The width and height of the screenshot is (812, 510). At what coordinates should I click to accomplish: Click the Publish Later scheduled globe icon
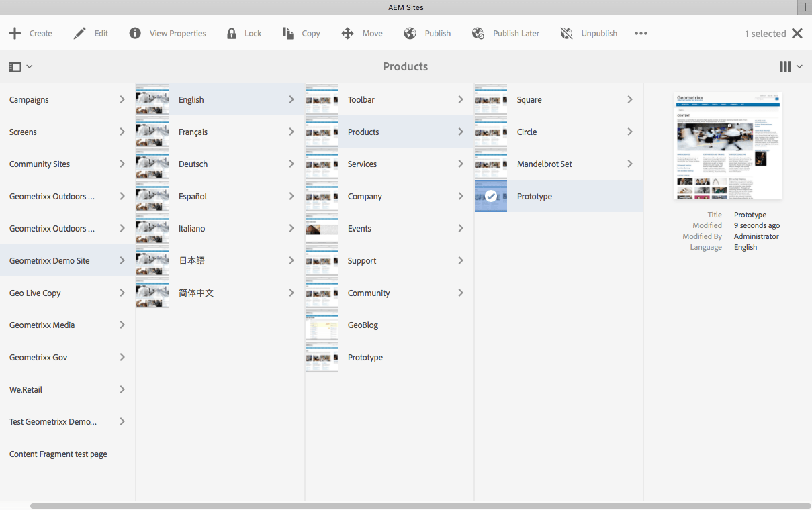point(478,34)
